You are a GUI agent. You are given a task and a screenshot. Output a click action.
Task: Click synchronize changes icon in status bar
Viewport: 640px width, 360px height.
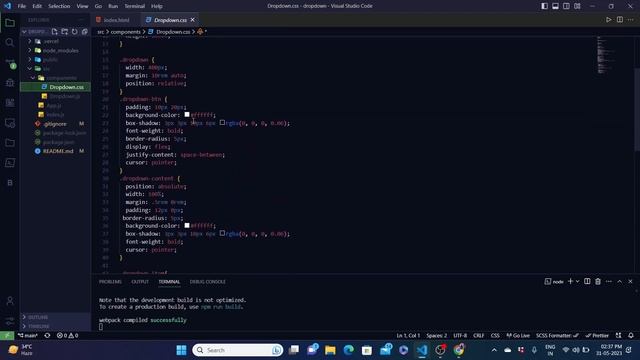(x=47, y=336)
